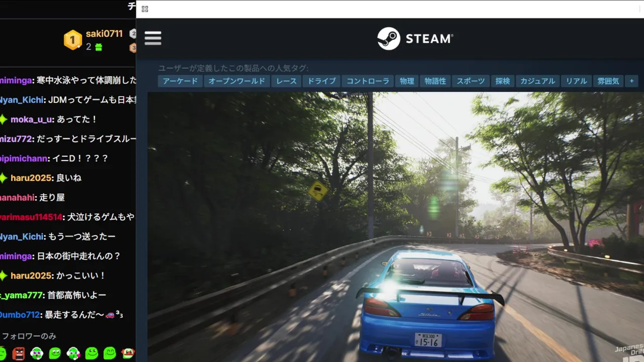Click the bronze rank 3 badge

133,48
